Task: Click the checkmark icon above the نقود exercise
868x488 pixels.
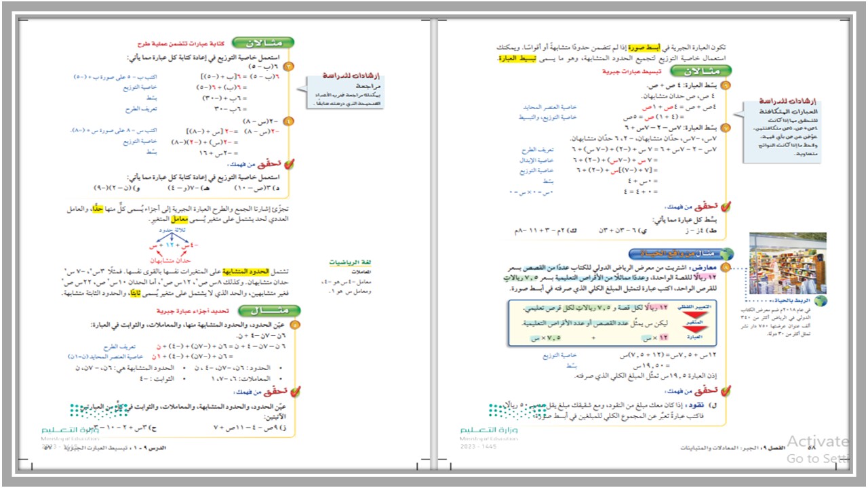Action: pos(726,391)
